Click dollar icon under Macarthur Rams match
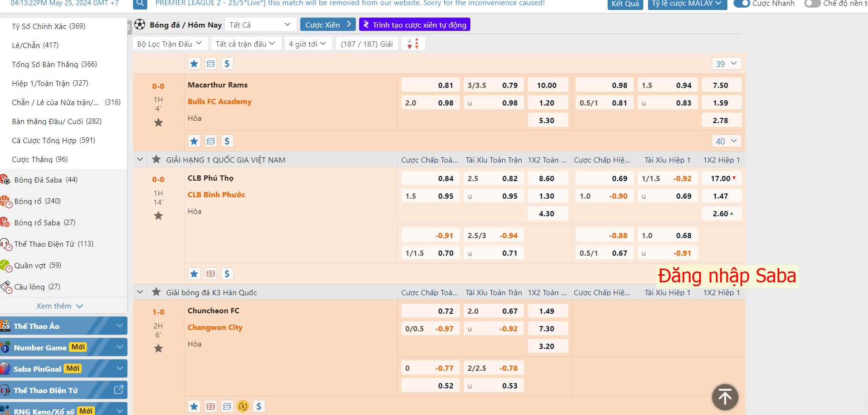868x415 pixels. point(227,141)
